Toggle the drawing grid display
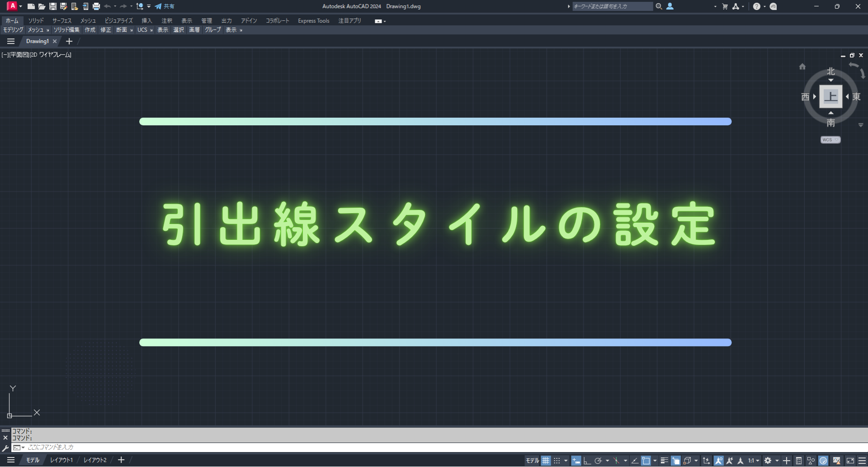This screenshot has height=467, width=868. [x=546, y=461]
